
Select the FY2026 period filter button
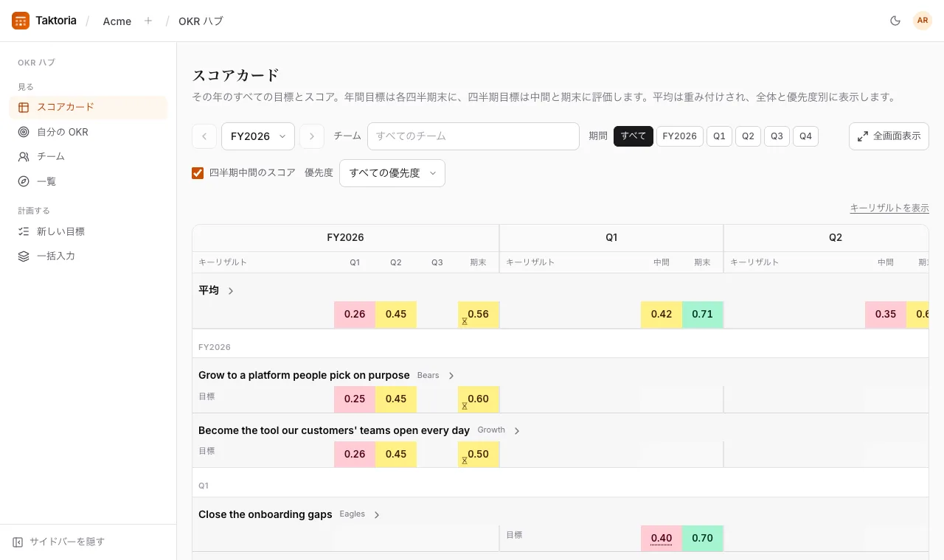680,136
